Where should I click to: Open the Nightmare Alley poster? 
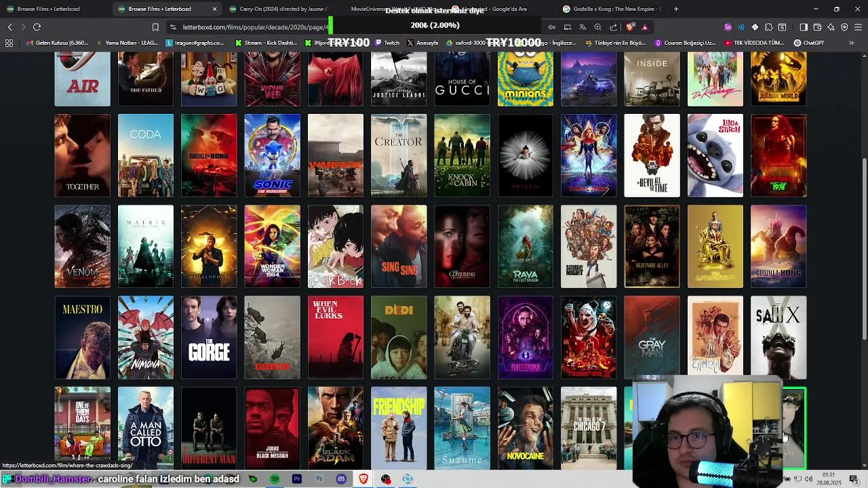[652, 246]
